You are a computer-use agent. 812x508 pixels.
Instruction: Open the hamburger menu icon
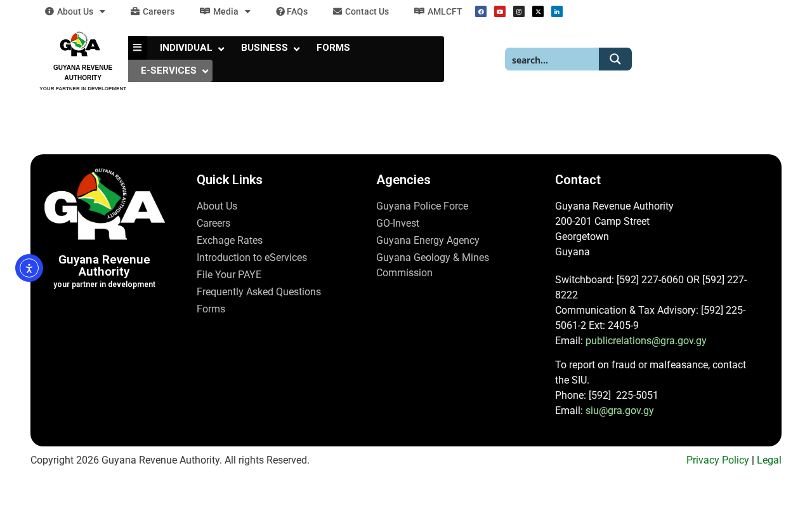pyautogui.click(x=138, y=48)
